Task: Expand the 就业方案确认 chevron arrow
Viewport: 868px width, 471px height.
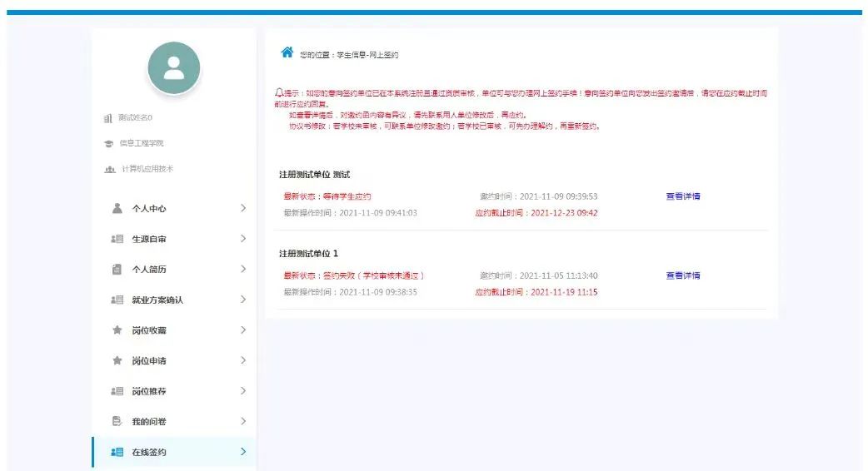Action: tap(242, 300)
